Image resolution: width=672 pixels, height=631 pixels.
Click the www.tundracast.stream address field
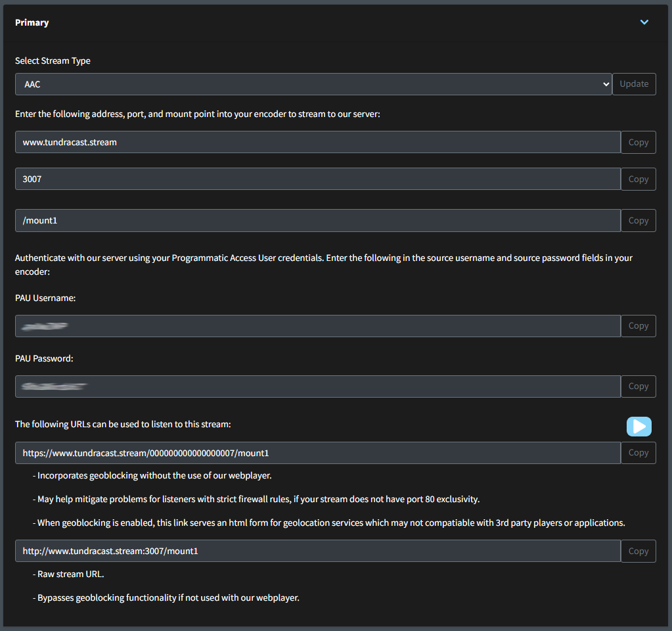[x=317, y=142]
